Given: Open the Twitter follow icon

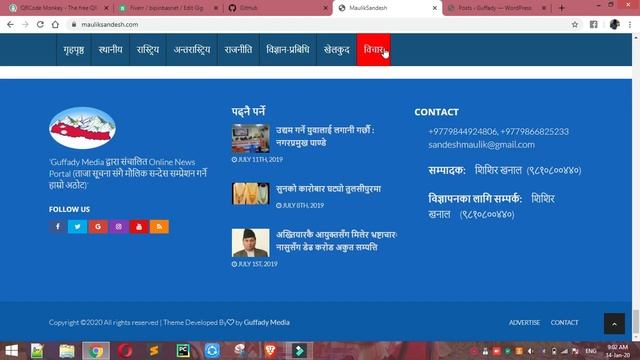Looking at the screenshot, I should [x=78, y=227].
